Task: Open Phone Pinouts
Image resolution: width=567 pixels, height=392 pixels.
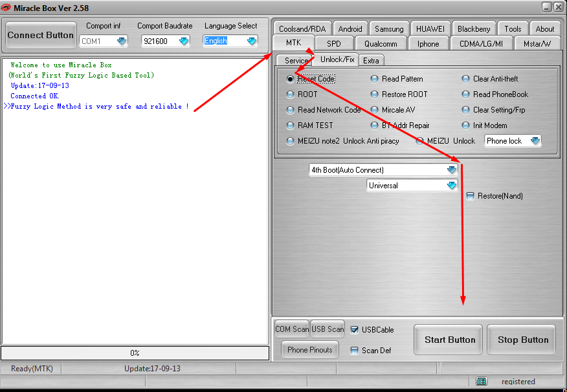Action: (310, 350)
